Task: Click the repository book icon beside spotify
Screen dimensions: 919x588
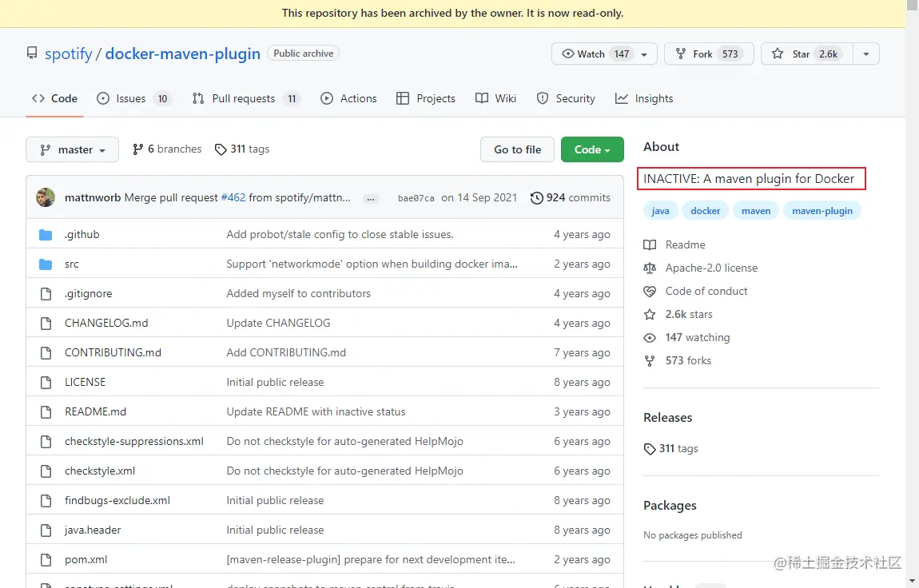Action: pyautogui.click(x=32, y=54)
